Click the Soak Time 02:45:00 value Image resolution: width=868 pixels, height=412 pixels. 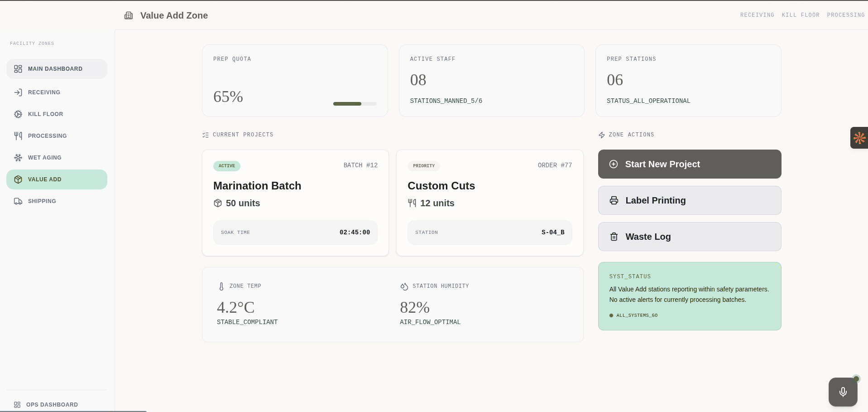(x=355, y=233)
